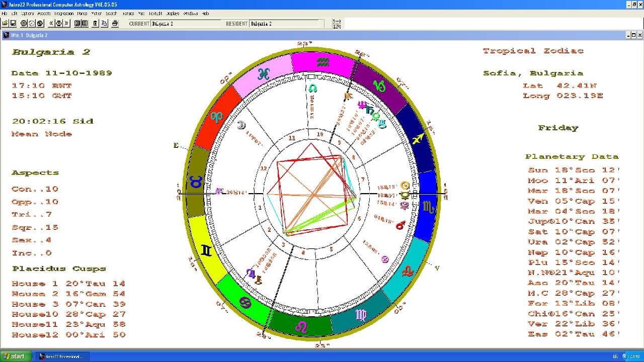644x362 pixels.
Task: Click the printer icon in toolbar
Action: [115, 23]
